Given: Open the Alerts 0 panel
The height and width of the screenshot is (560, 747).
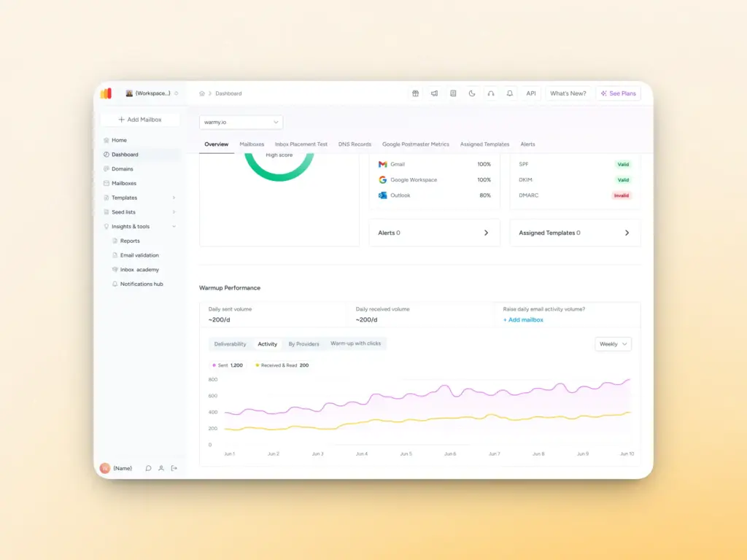Looking at the screenshot, I should pyautogui.click(x=434, y=232).
